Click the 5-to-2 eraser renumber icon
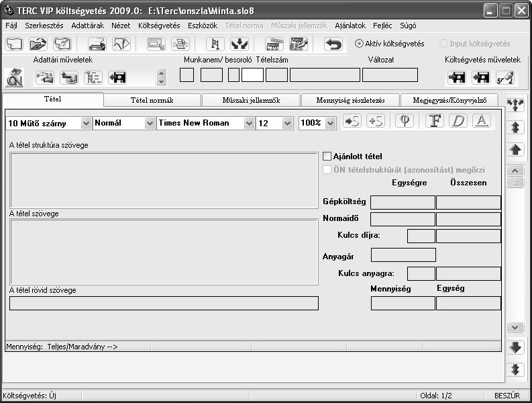532x403 pixels. (x=505, y=77)
